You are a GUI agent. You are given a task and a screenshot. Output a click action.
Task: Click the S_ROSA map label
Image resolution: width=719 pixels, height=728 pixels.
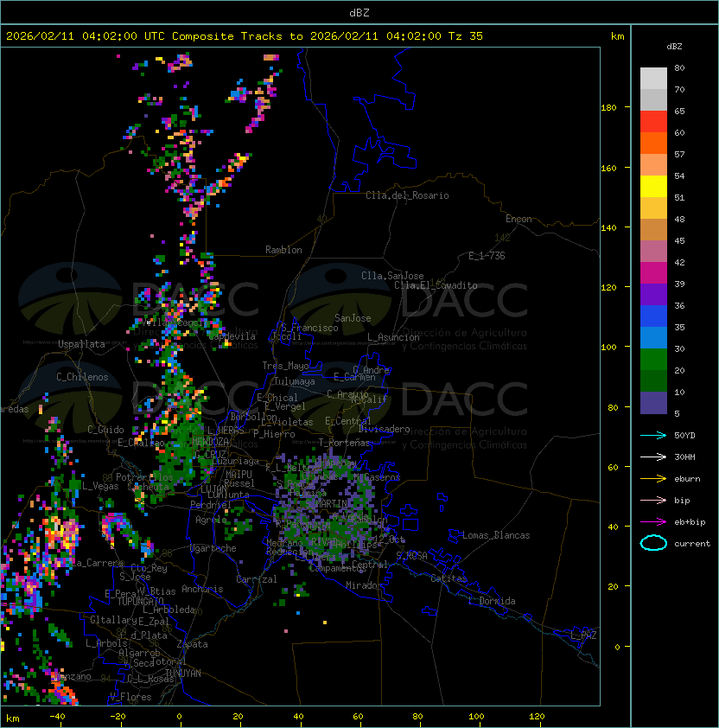(x=411, y=556)
